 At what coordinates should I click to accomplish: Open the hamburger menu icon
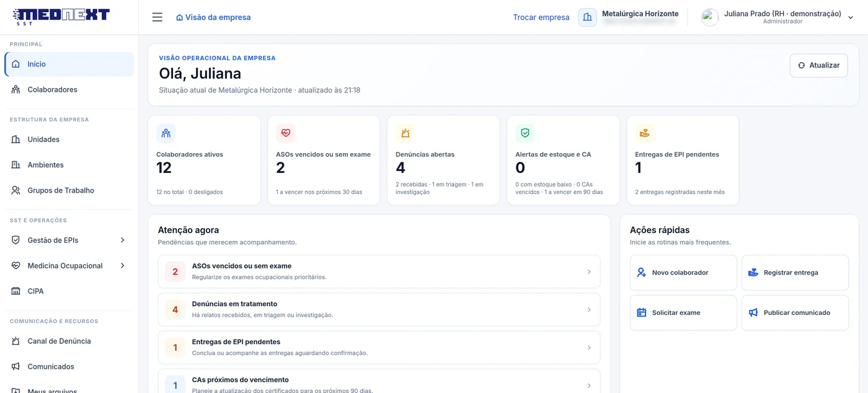point(157,17)
